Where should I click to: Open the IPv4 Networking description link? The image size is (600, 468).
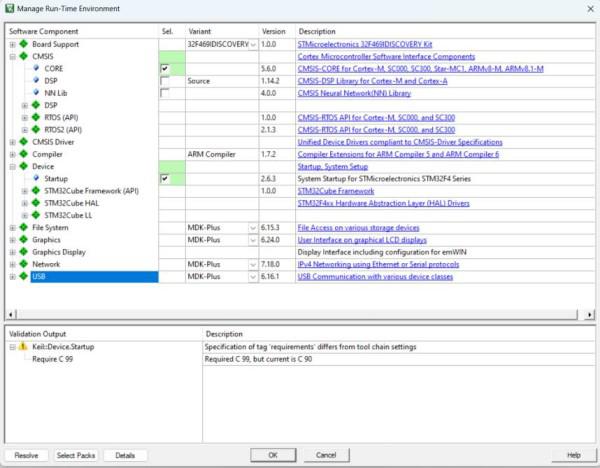pos(378,264)
